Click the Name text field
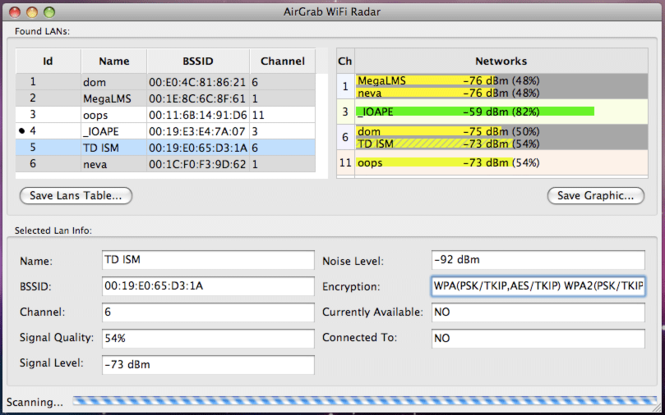Screen dimensions: 665x415 click(207, 260)
